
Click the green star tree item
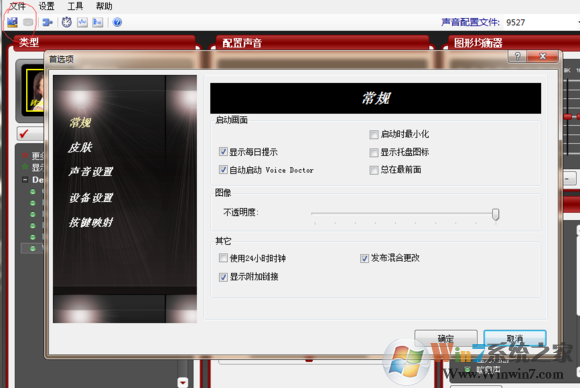[25, 167]
